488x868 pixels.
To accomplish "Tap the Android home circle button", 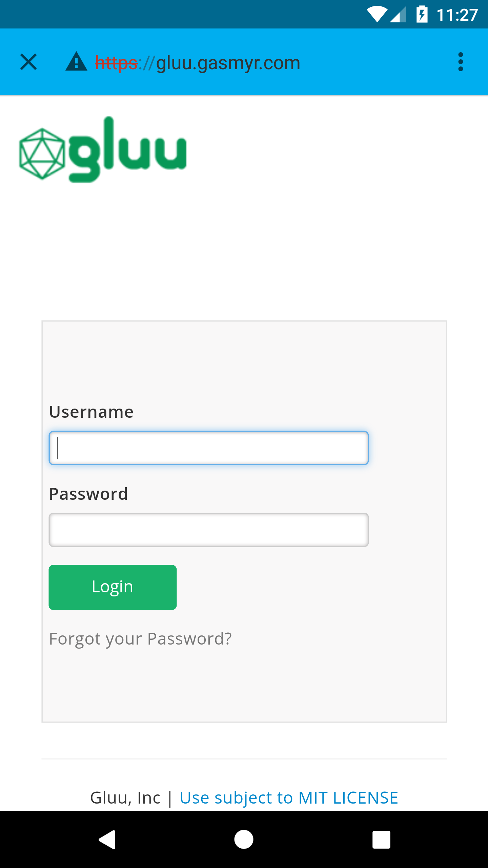I will (244, 840).
